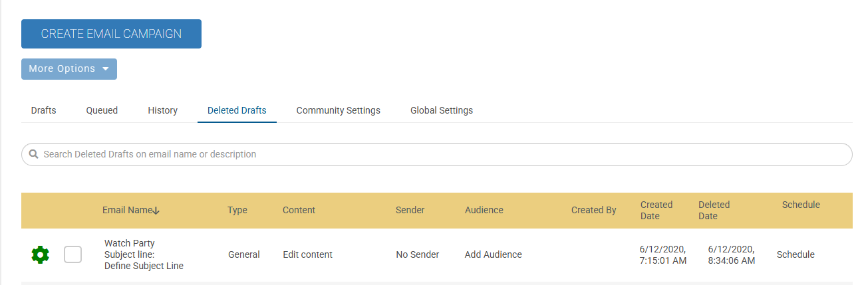Click the No Sender link
This screenshot has width=868, height=285.
(x=418, y=254)
